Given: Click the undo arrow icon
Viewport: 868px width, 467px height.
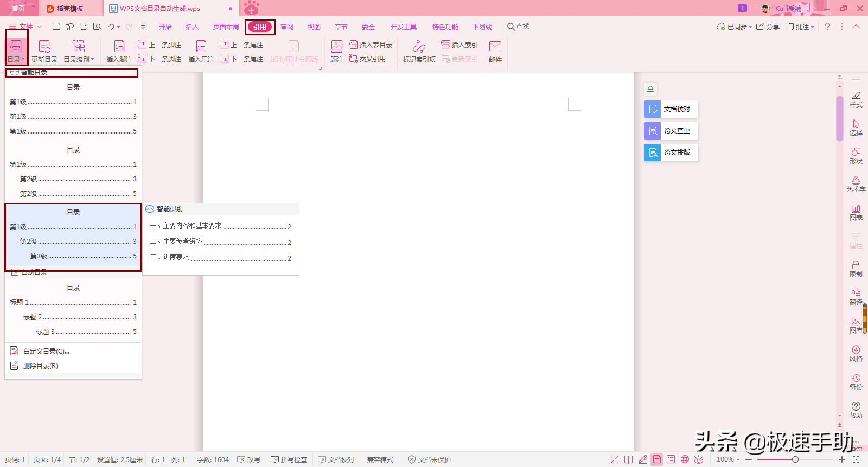Looking at the screenshot, I should click(x=111, y=26).
